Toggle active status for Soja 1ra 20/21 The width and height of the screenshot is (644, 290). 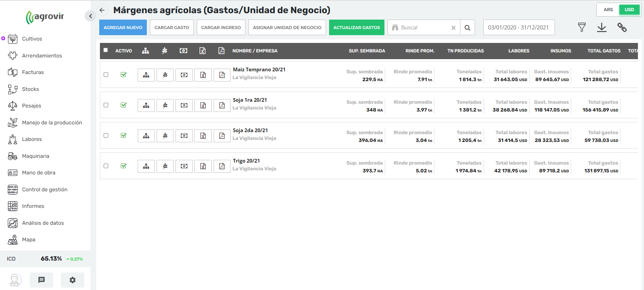point(124,105)
